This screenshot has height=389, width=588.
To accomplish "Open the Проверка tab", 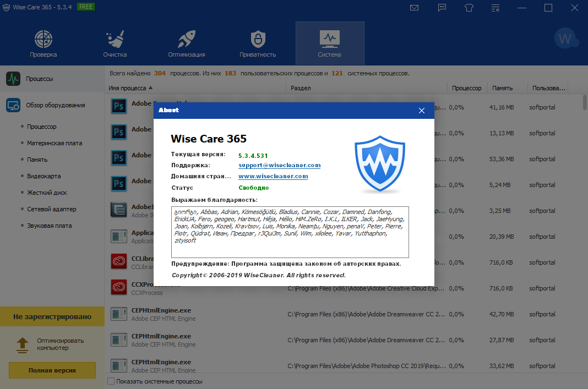I will click(43, 43).
